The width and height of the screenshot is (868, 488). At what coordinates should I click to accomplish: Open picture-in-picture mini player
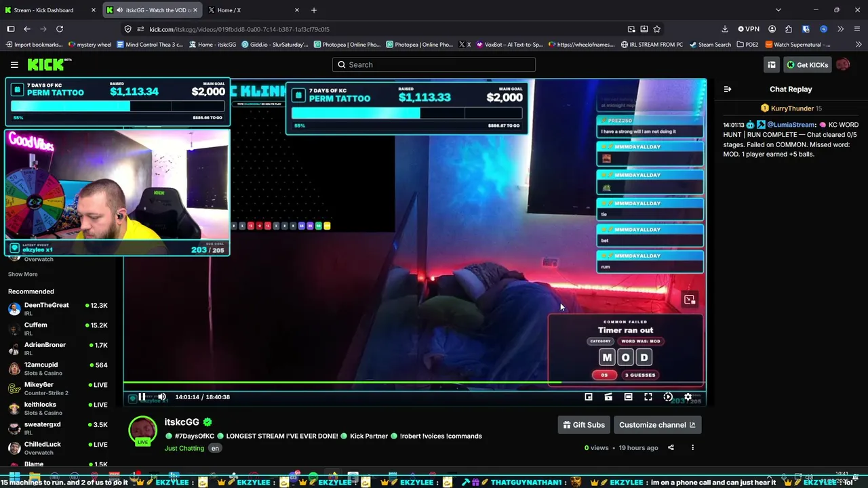point(589,396)
